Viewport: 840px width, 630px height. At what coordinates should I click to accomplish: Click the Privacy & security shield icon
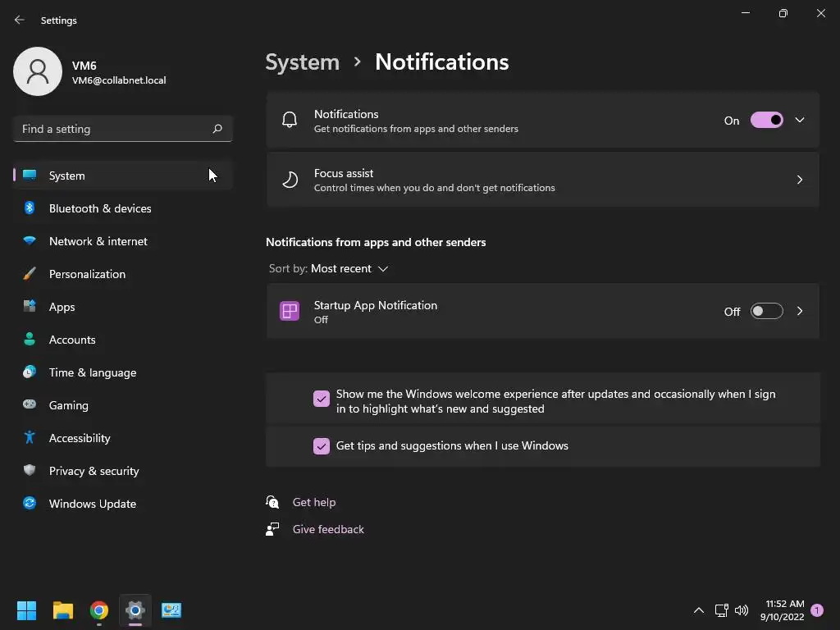(x=30, y=471)
